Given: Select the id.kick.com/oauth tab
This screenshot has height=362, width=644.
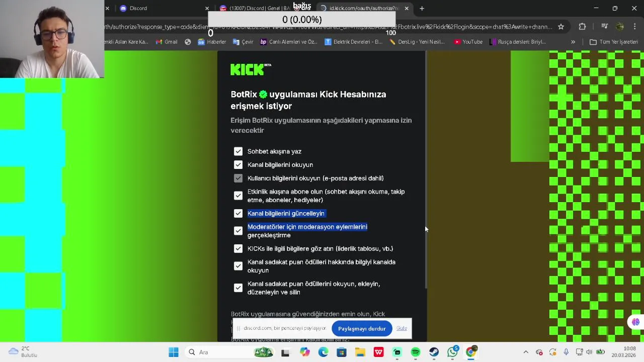Looking at the screenshot, I should tap(365, 8).
